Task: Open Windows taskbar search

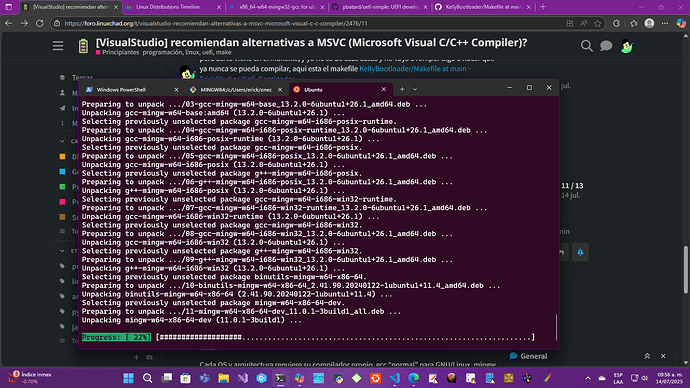Action: (147, 378)
